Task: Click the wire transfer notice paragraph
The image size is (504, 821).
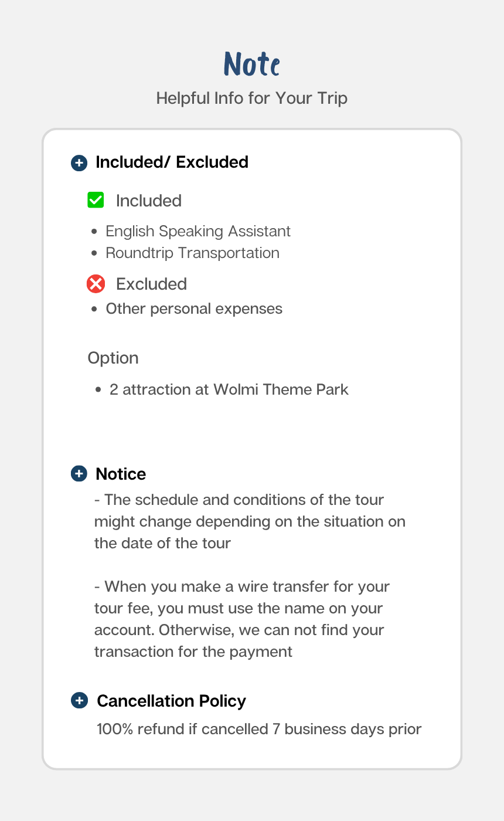Action: pos(242,619)
